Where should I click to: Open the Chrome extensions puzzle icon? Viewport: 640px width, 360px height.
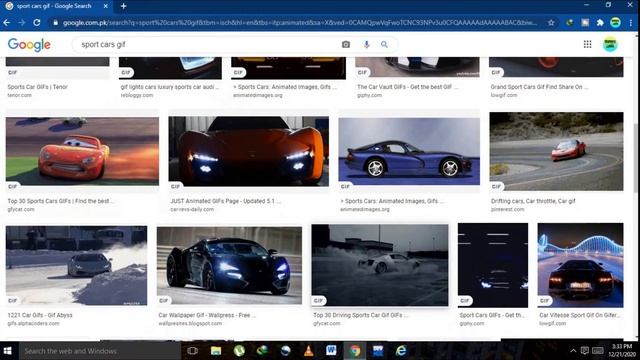[x=600, y=23]
